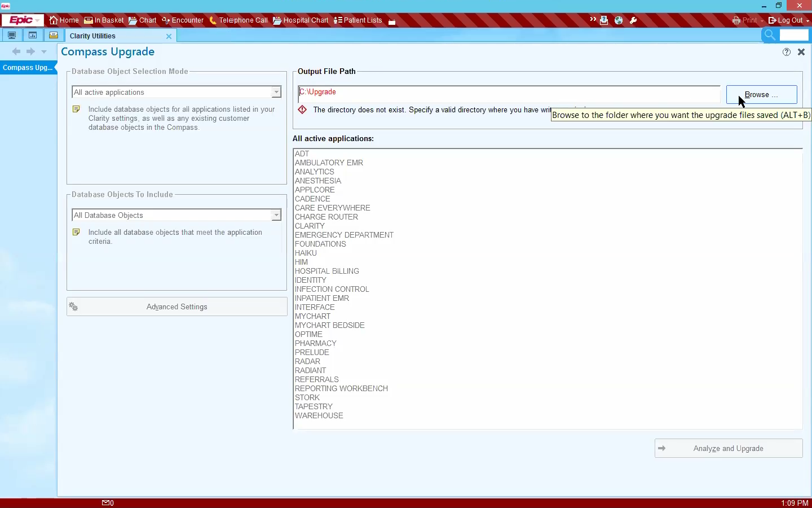Click the forward navigation arrow

[30, 51]
